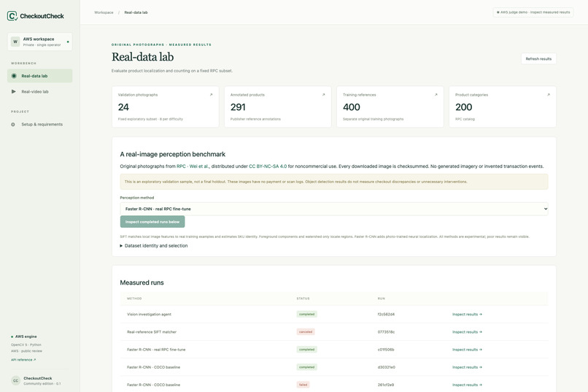Open the Perception method dropdown
This screenshot has width=588, height=392.
[x=334, y=209]
